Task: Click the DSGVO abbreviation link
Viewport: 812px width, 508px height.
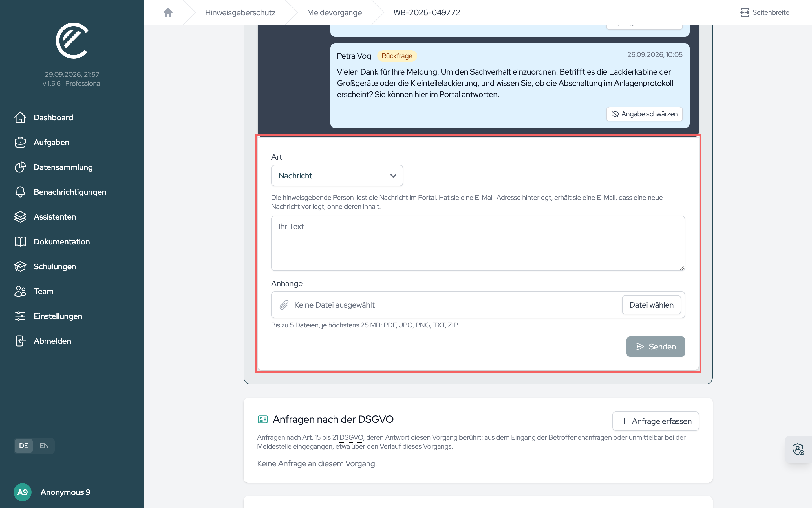Action: pos(351,437)
